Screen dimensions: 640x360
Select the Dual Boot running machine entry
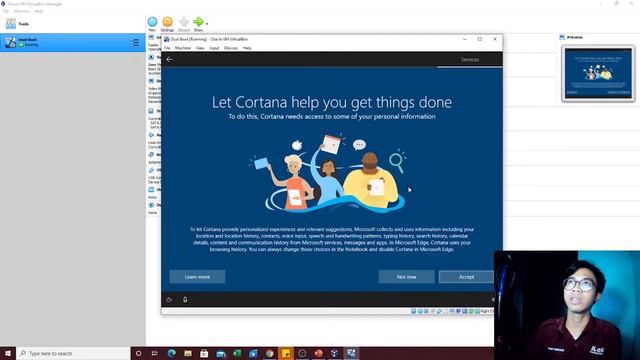pyautogui.click(x=73, y=42)
